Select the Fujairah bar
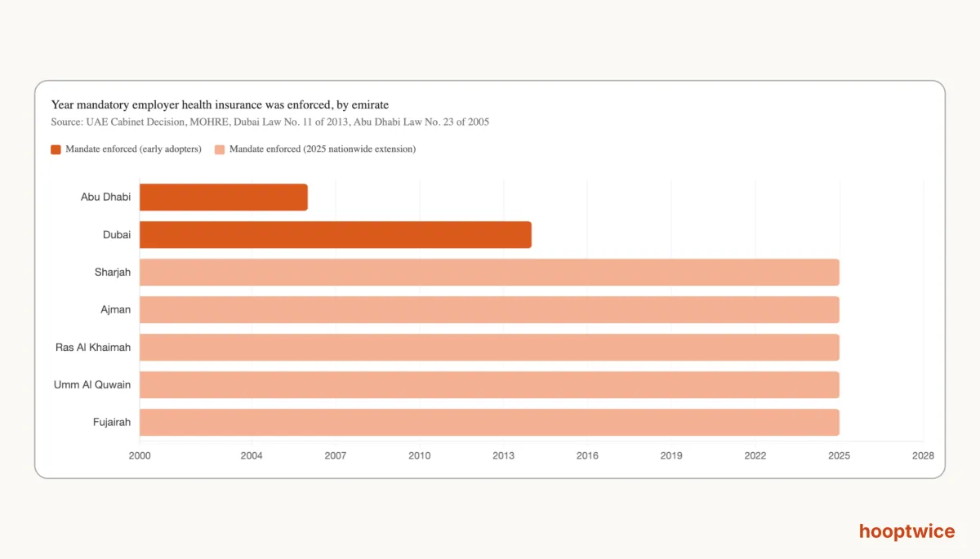The height and width of the screenshot is (559, 980). coord(489,423)
